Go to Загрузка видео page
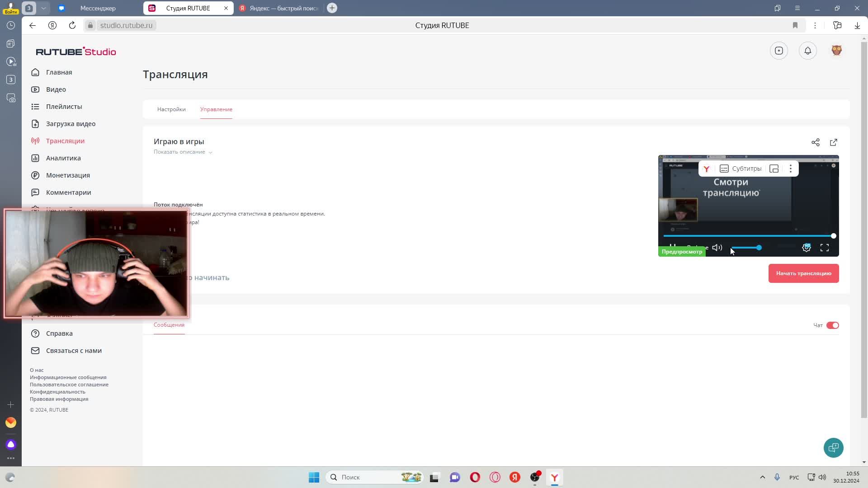This screenshot has width=868, height=488. pyautogui.click(x=71, y=124)
